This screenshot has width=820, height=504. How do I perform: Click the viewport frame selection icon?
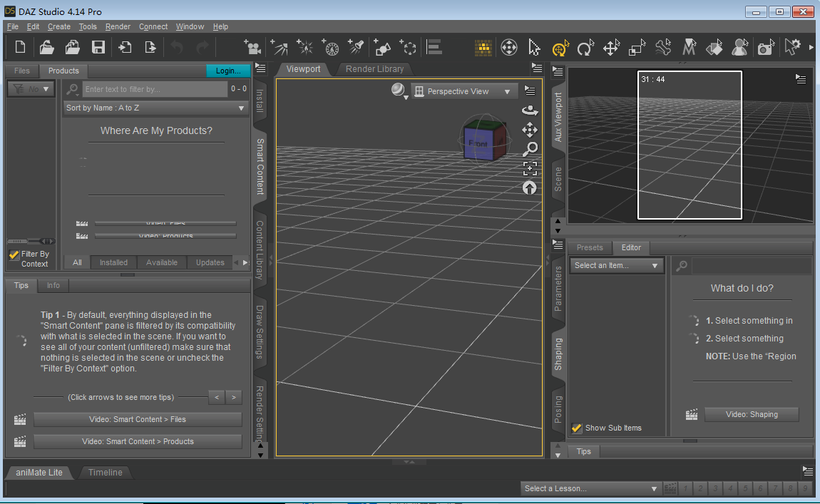pos(530,168)
